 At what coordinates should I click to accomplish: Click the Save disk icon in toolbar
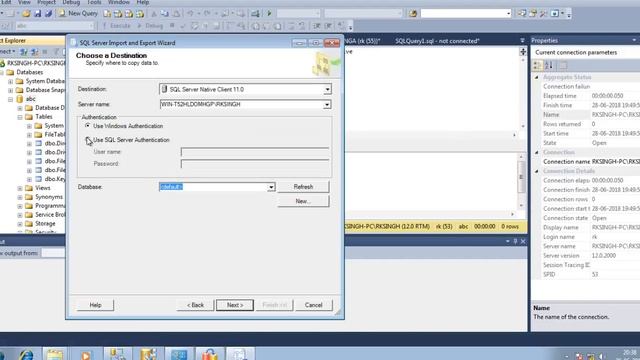(x=38, y=14)
